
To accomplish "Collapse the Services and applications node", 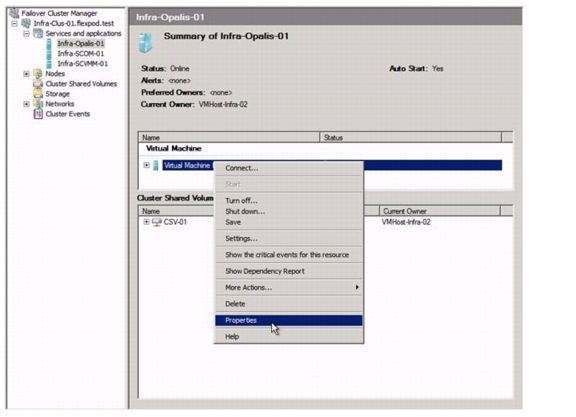I will click(x=26, y=33).
